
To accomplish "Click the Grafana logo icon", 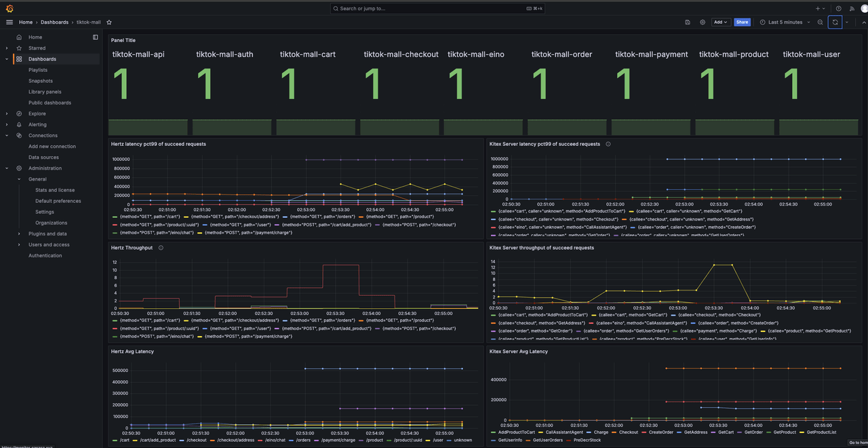I will pyautogui.click(x=9, y=8).
